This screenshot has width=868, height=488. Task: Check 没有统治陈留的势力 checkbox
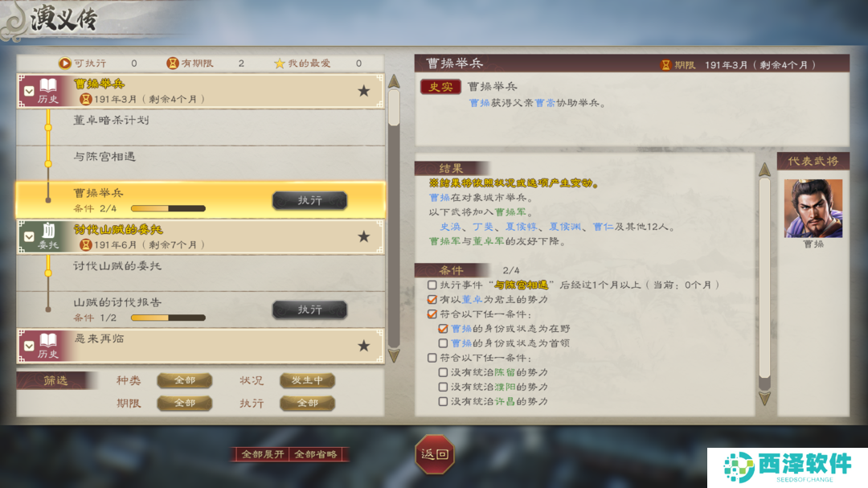click(443, 372)
